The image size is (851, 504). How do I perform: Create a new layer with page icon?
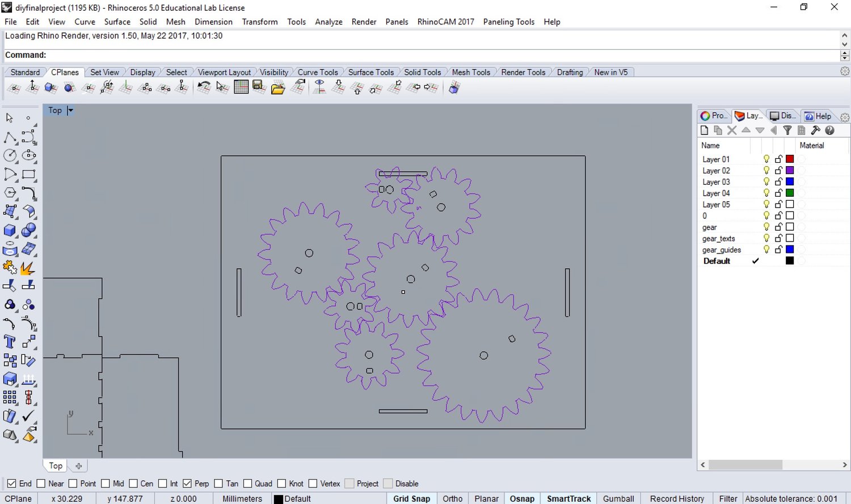(x=705, y=130)
